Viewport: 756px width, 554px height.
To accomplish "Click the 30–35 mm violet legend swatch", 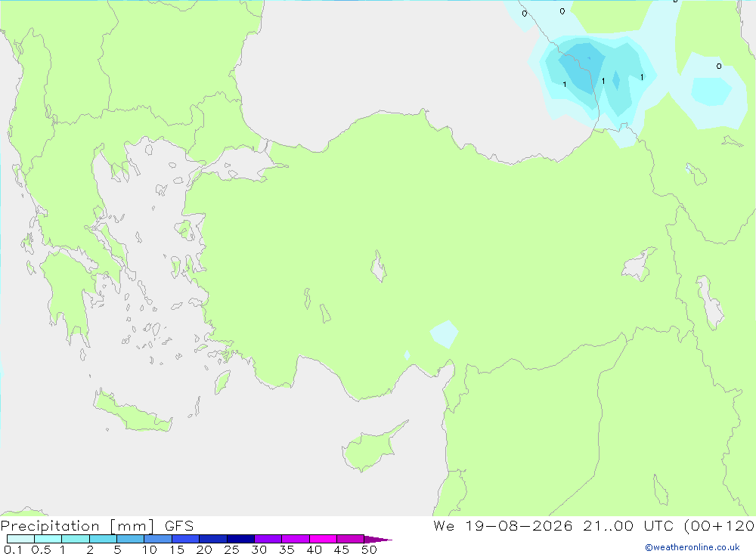I will pos(268,539).
